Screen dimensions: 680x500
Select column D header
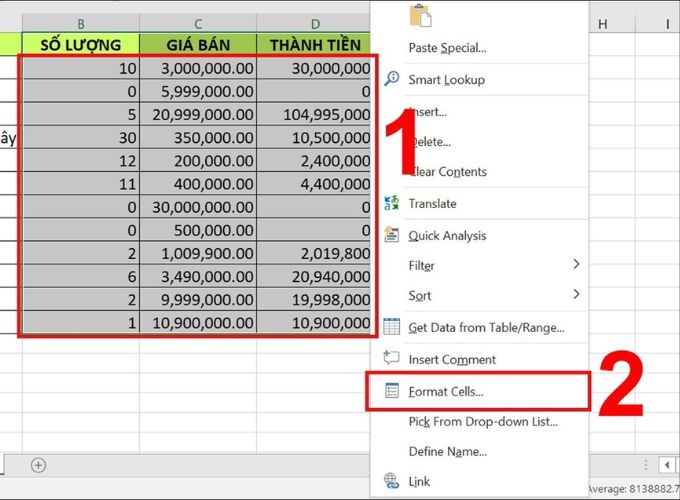pos(316,23)
